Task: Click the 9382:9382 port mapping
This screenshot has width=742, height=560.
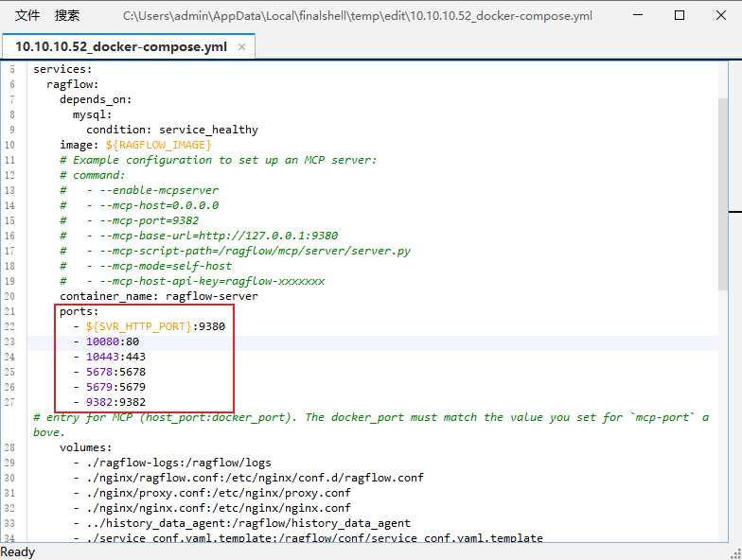Action: pos(115,402)
